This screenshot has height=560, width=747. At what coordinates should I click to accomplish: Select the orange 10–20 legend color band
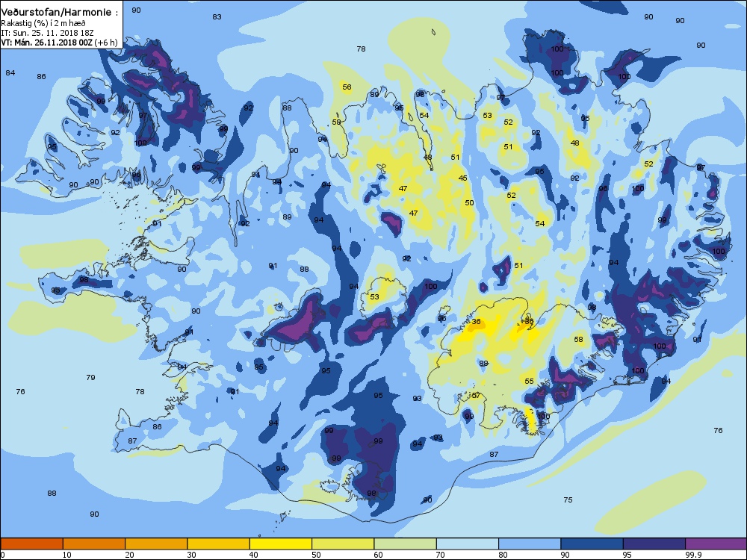click(x=94, y=544)
